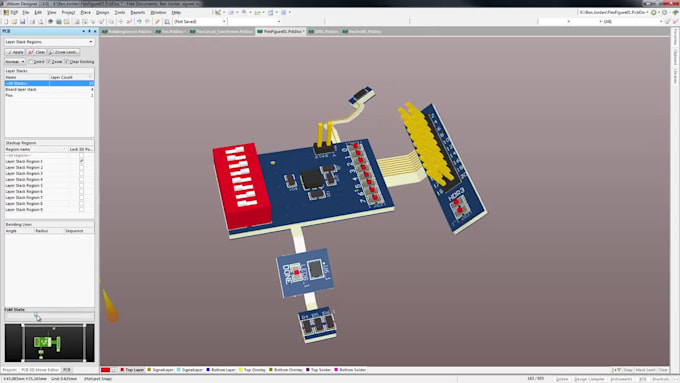Toggle the Clear Existing checkbox
The height and width of the screenshot is (383, 680).
[x=66, y=62]
